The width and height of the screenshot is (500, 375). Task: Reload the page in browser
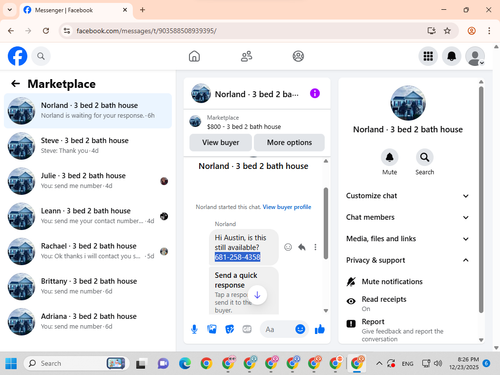46,31
